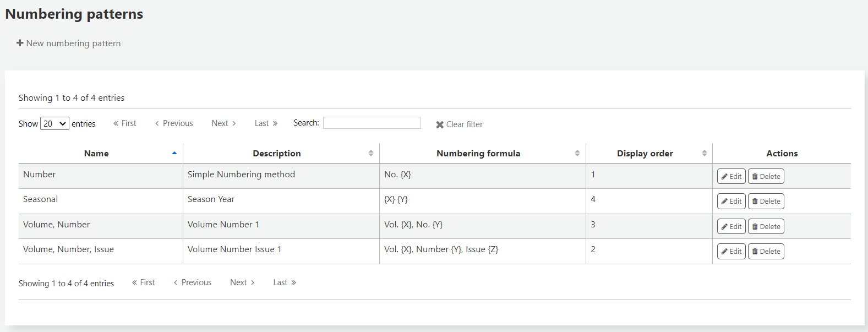Sort by Display order column

coord(645,154)
